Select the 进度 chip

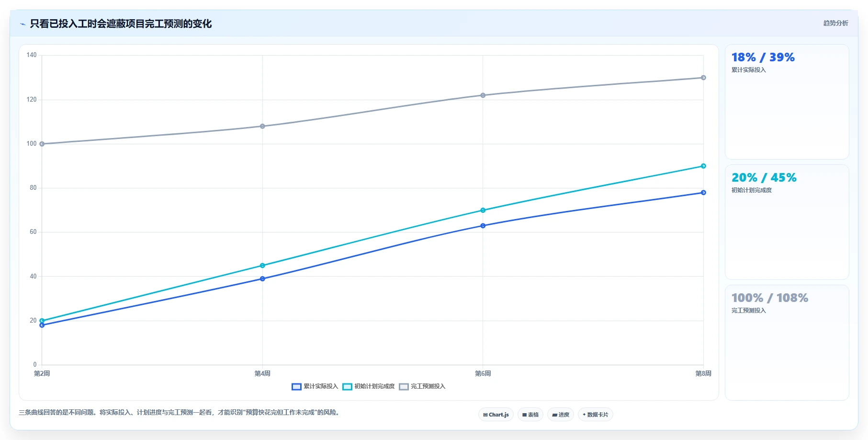561,415
